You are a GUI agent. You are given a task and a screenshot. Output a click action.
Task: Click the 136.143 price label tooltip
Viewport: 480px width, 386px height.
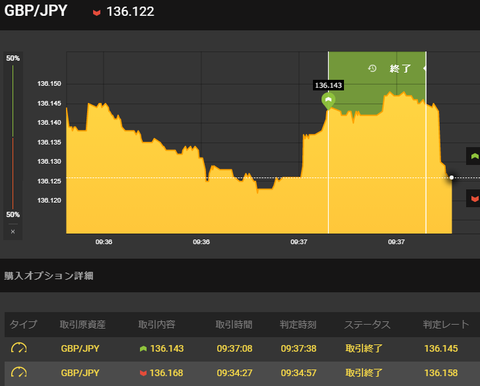pos(328,85)
